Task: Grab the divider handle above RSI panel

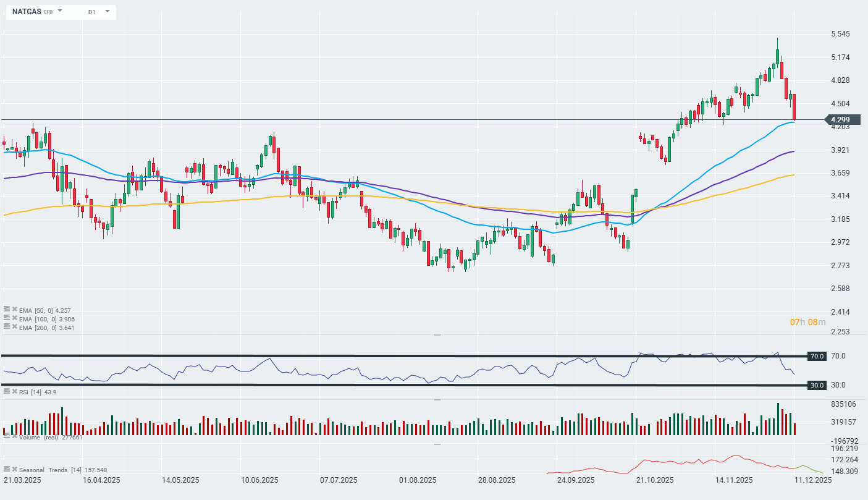Action: [x=437, y=334]
